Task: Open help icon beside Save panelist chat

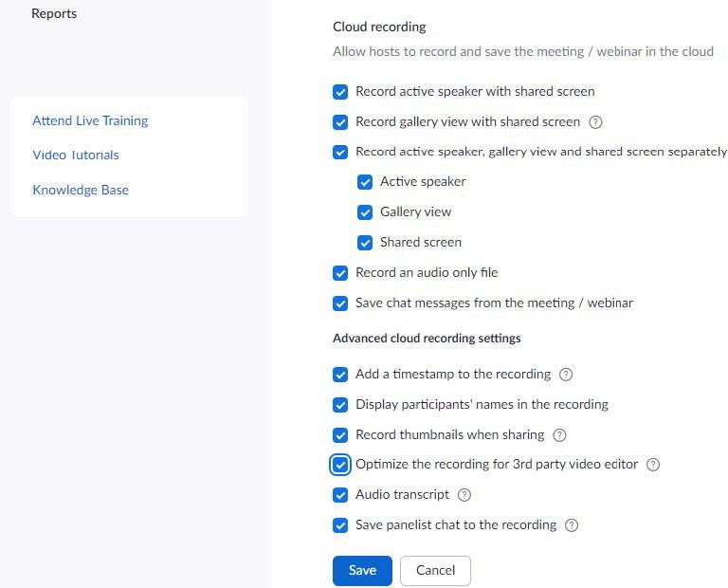Action: pyautogui.click(x=571, y=525)
